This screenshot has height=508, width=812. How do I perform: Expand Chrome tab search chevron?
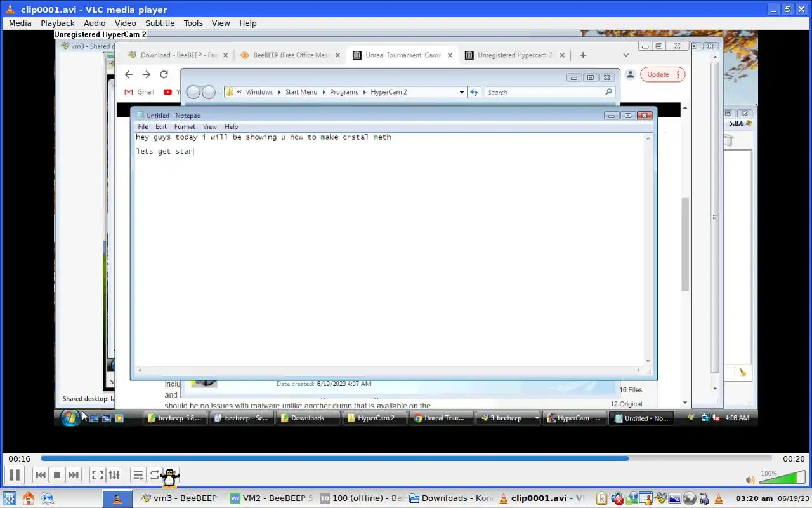coord(625,55)
